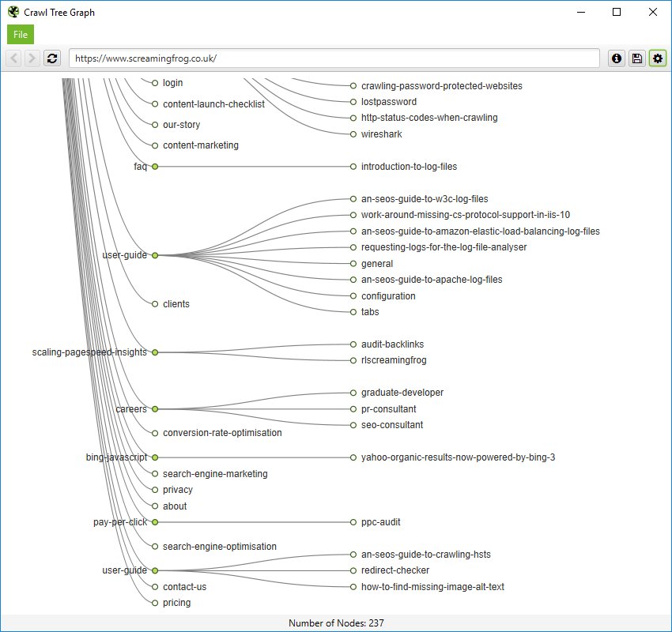This screenshot has width=672, height=632.
Task: Select the redirect-checker node
Action: pos(353,570)
